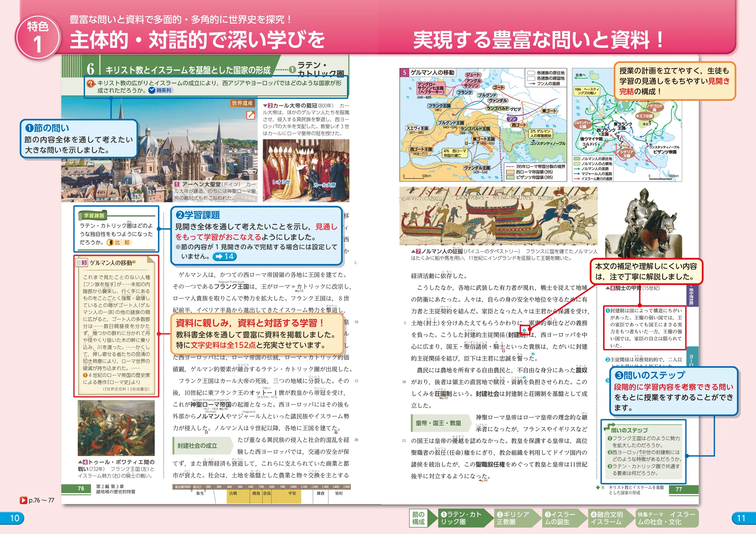The width and height of the screenshot is (756, 534).
Task: Click footnote ① about 封建制
Action: (644, 328)
